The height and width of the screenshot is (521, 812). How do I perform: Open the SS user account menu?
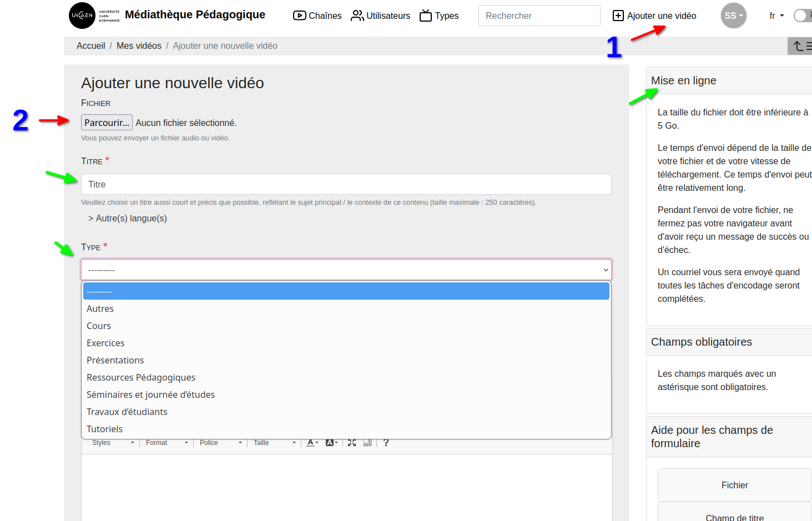pos(733,16)
